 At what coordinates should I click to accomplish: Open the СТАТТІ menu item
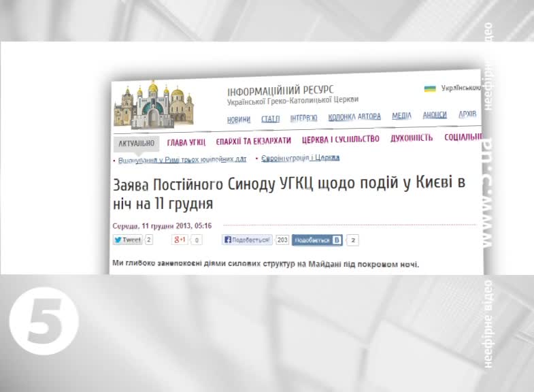[270, 118]
